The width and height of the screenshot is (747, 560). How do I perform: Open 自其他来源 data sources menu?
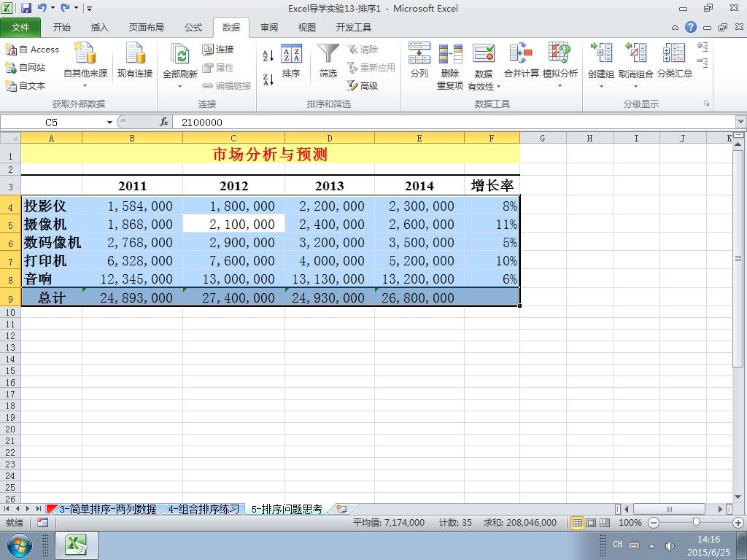(86, 65)
